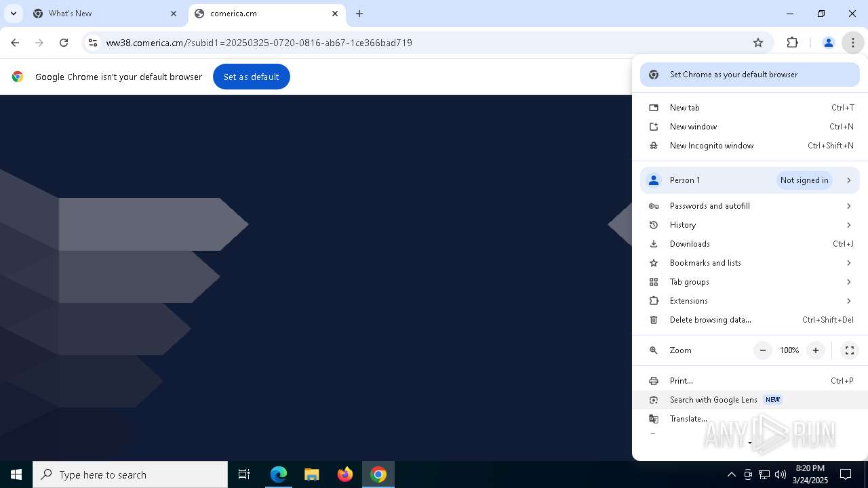Screen dimensions: 868x488
Task: Click the Not signed in badge
Action: tap(804, 180)
